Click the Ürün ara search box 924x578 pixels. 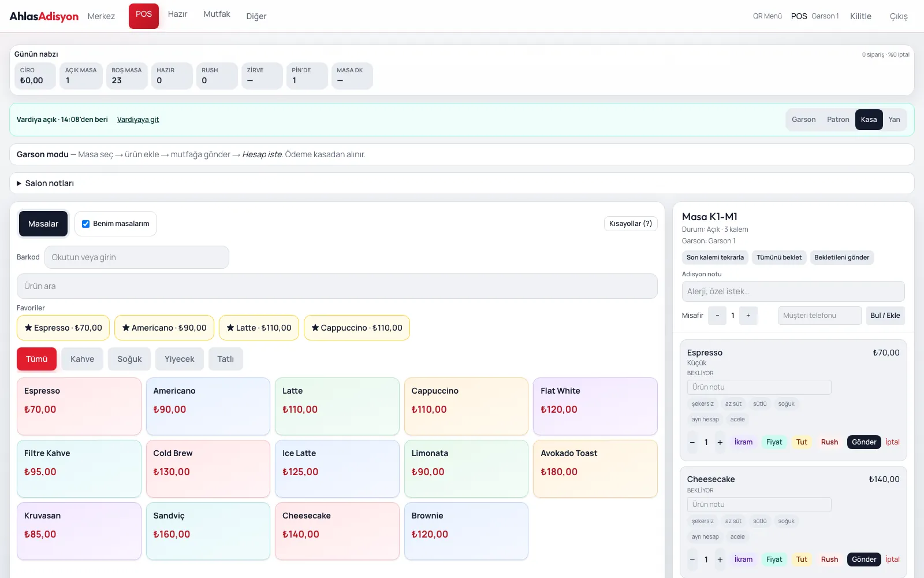click(x=337, y=286)
